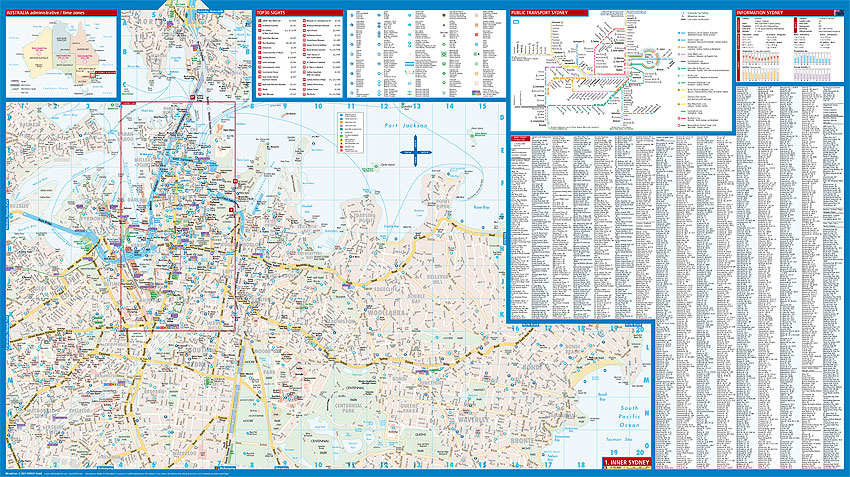
Task: Click the North Sydney inset map
Action: (185, 55)
